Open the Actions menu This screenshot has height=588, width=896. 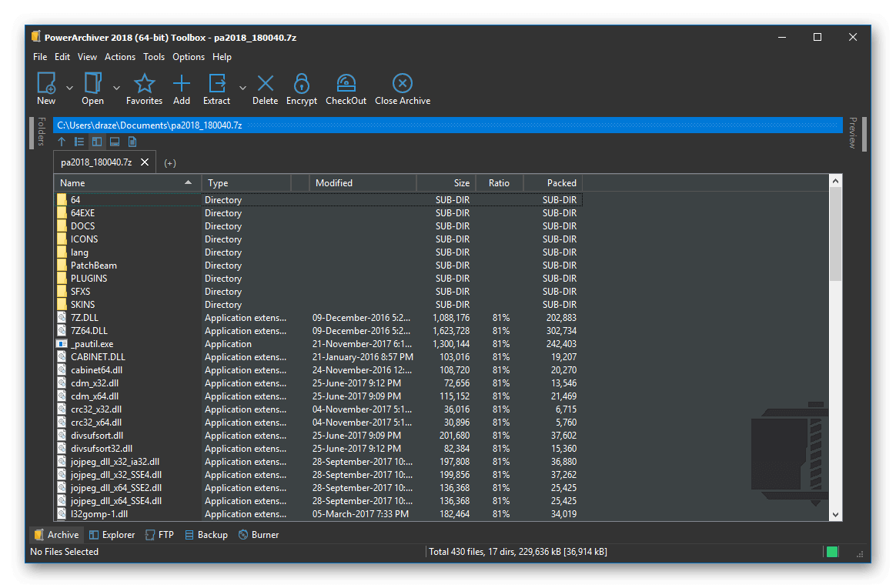pos(120,57)
